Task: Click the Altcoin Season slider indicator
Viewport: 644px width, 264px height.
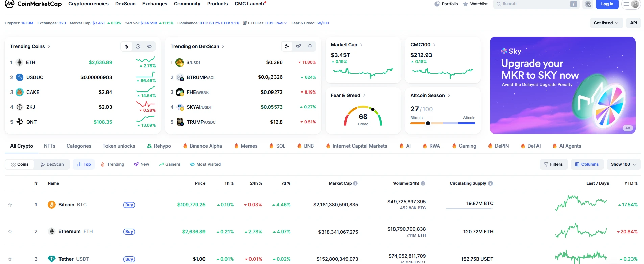Action: pyautogui.click(x=428, y=123)
